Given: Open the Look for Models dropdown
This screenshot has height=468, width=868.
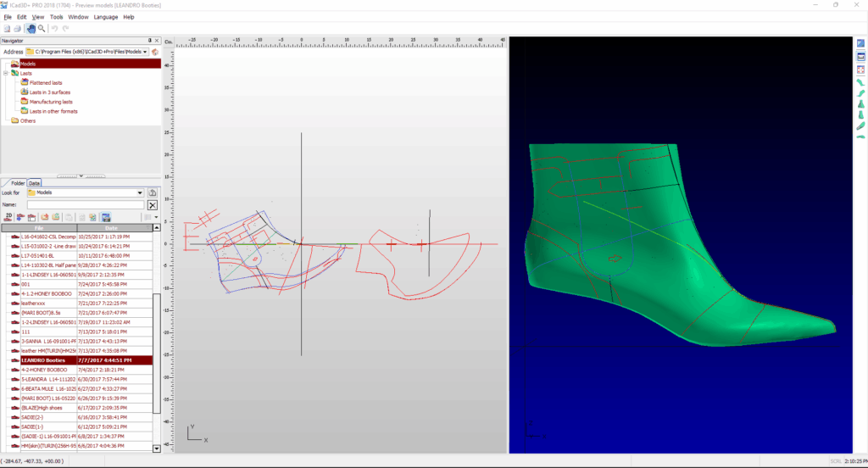Looking at the screenshot, I should [x=141, y=192].
